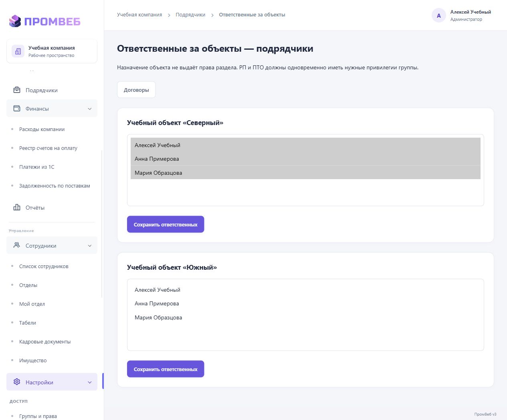Click the ПромВеб logo icon
This screenshot has width=507, height=420.
point(15,21)
